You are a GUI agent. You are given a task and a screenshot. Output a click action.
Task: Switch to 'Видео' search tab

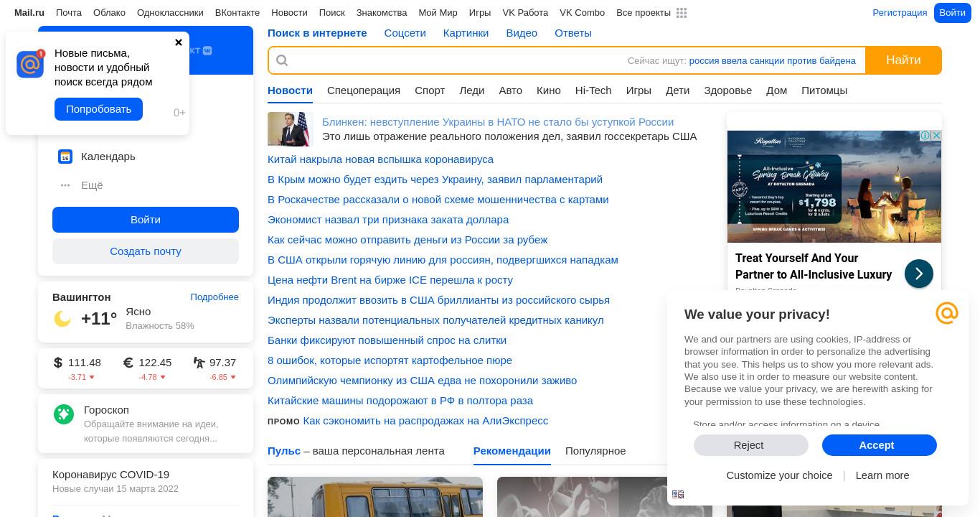[522, 33]
